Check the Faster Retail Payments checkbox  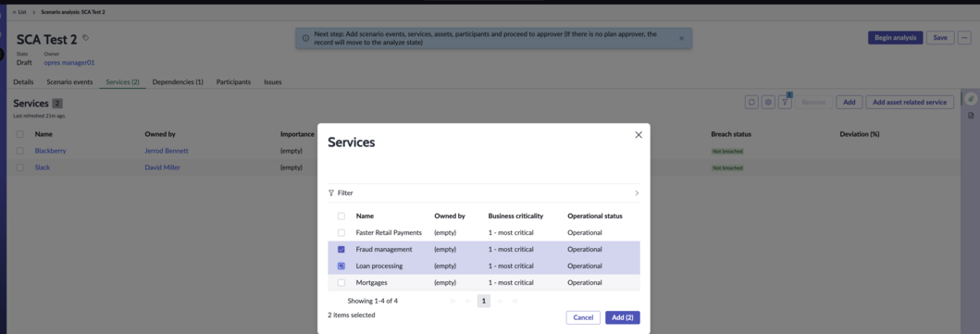(x=341, y=232)
